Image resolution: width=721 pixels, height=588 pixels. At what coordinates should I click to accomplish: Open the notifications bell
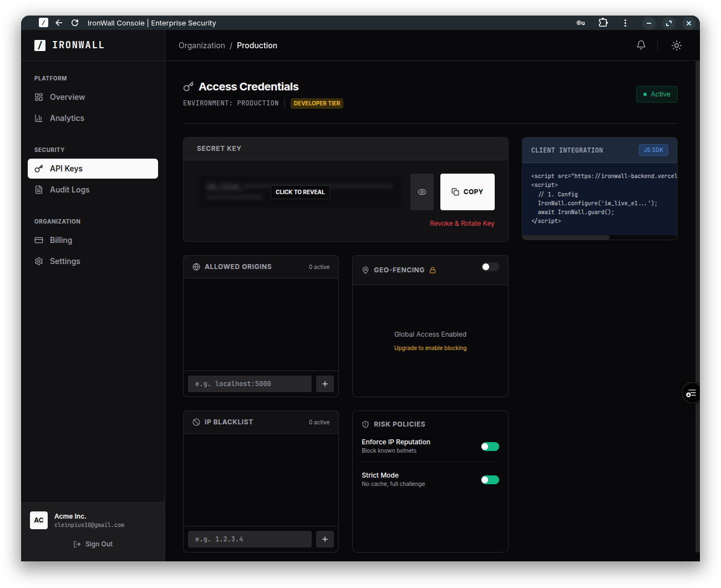point(641,45)
